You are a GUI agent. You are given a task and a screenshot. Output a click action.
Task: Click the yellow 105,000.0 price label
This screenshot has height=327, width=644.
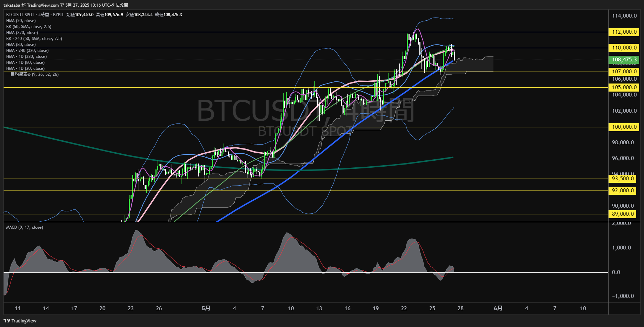(624, 87)
